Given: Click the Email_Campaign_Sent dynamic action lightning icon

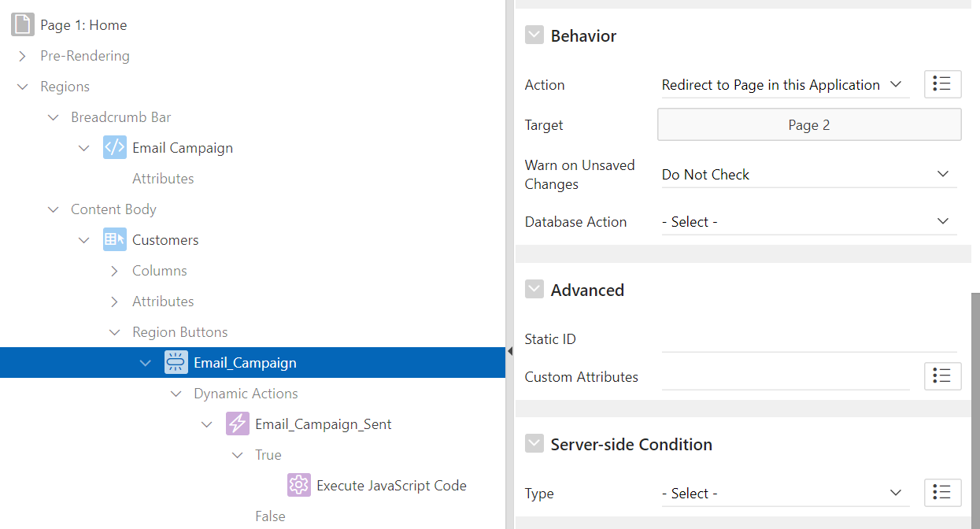Looking at the screenshot, I should pos(238,424).
